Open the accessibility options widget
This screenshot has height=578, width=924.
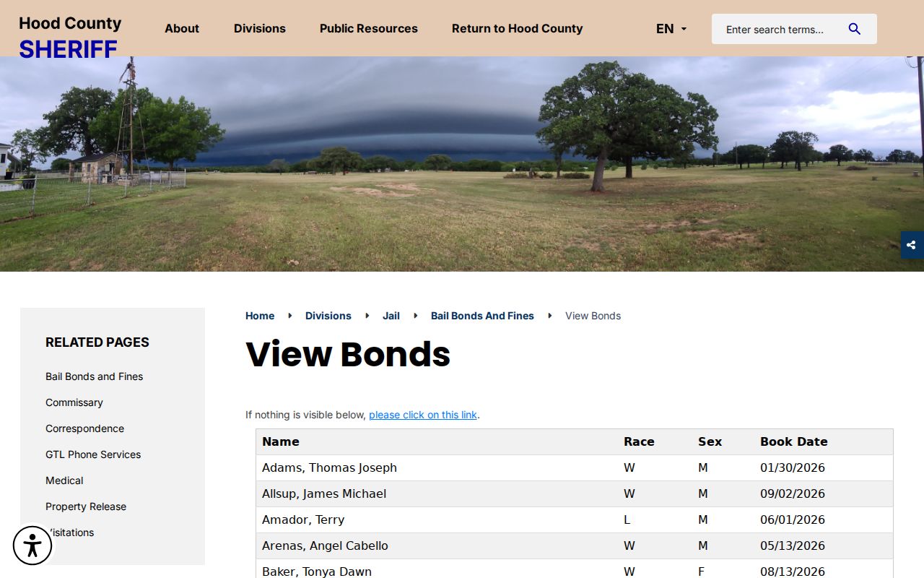[32, 545]
